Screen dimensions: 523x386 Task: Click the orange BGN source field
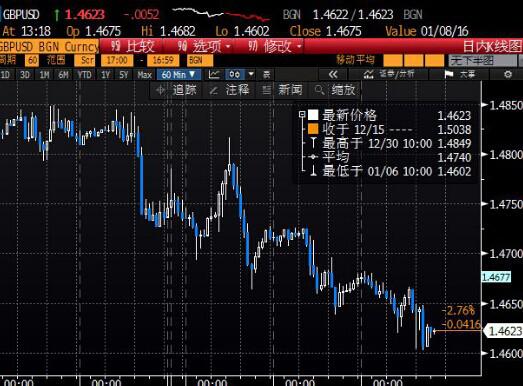tap(200, 60)
